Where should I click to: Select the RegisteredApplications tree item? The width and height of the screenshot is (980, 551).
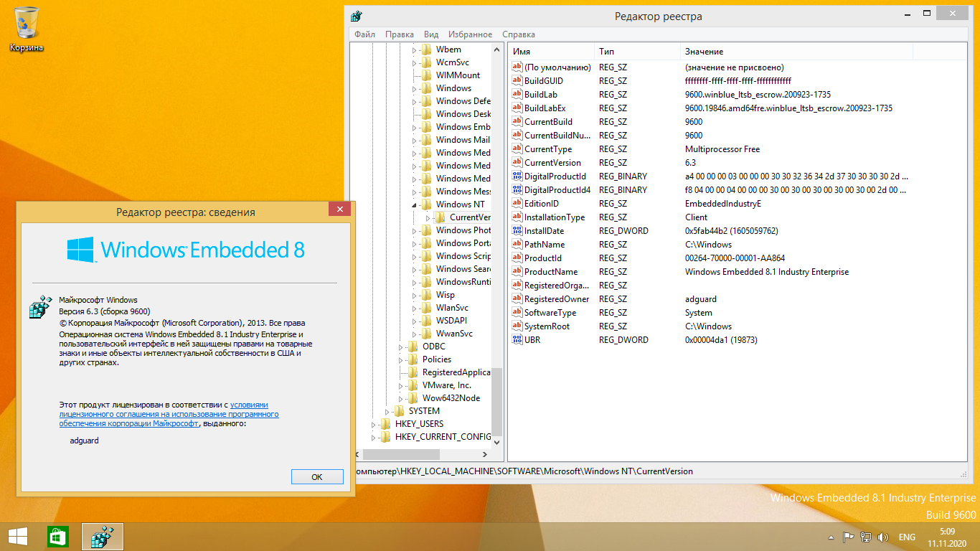point(456,372)
